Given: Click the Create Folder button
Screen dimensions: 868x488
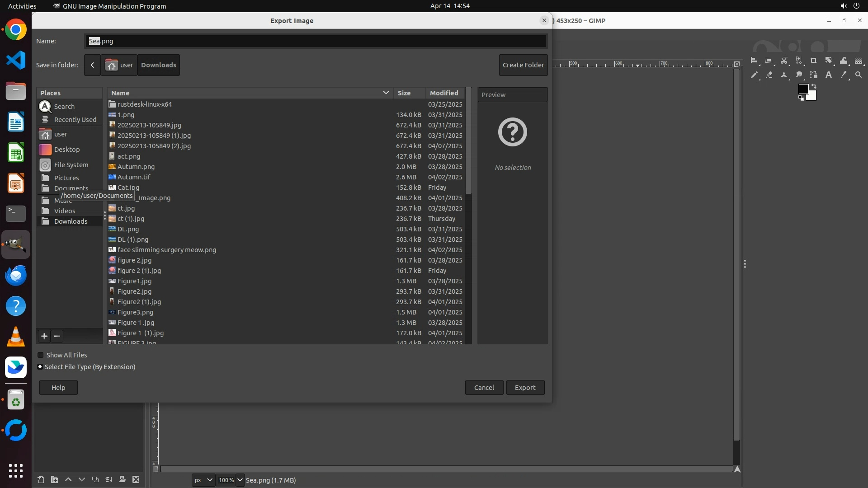Looking at the screenshot, I should [x=523, y=65].
